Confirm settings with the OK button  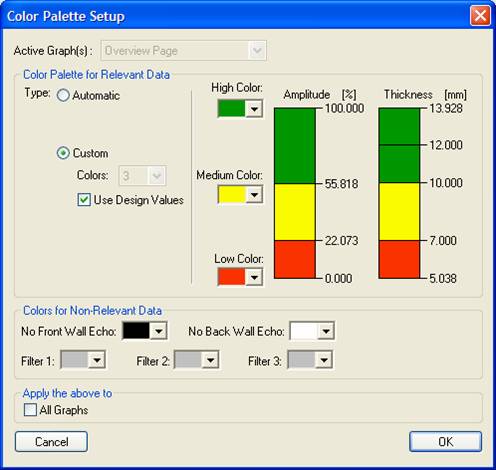pos(445,442)
